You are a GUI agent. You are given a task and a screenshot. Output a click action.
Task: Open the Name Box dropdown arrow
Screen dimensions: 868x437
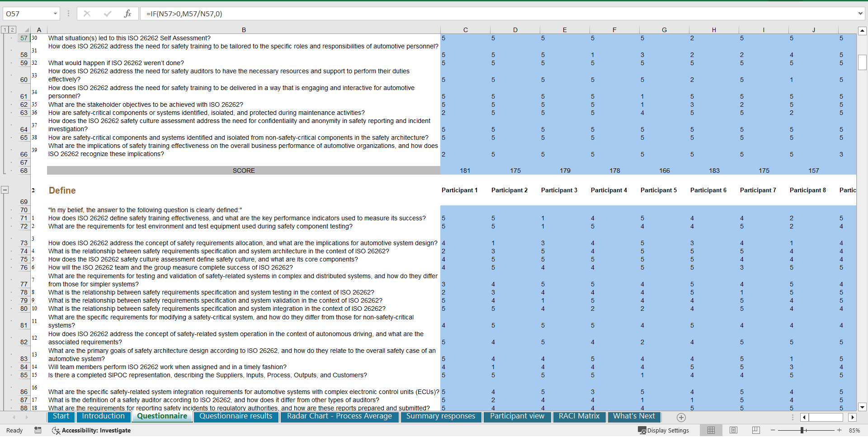[55, 14]
